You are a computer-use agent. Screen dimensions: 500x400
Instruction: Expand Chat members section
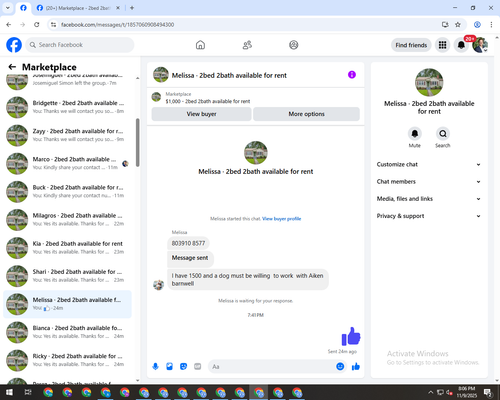pos(429,182)
